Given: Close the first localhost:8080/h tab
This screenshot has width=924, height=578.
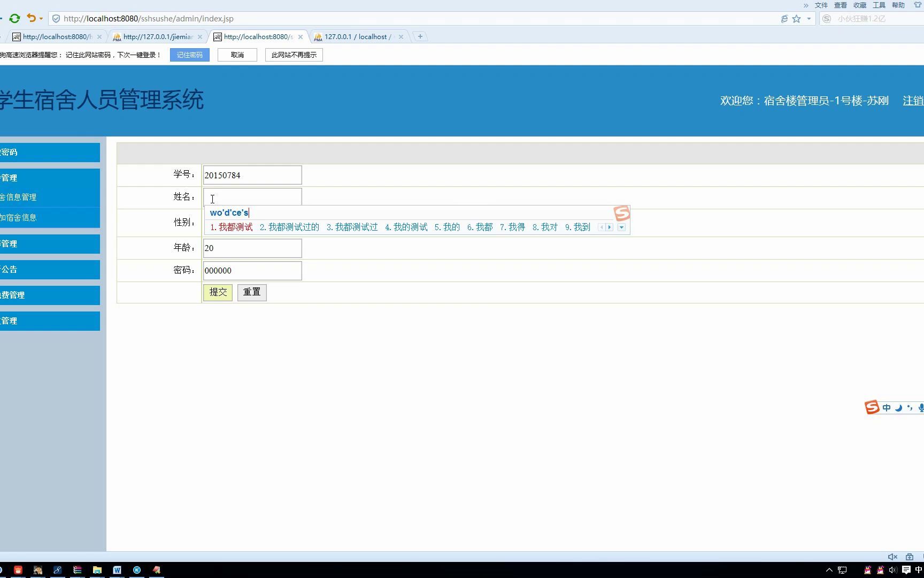Looking at the screenshot, I should click(x=99, y=37).
